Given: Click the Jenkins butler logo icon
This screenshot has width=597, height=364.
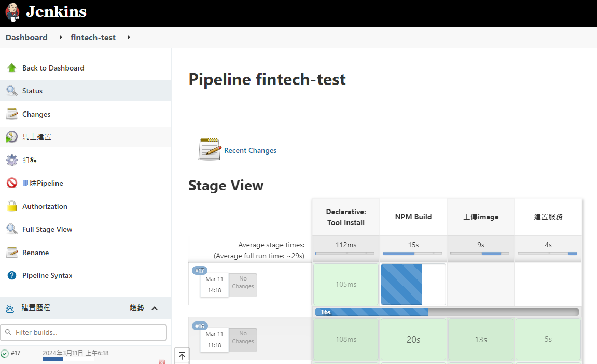Looking at the screenshot, I should click(13, 12).
